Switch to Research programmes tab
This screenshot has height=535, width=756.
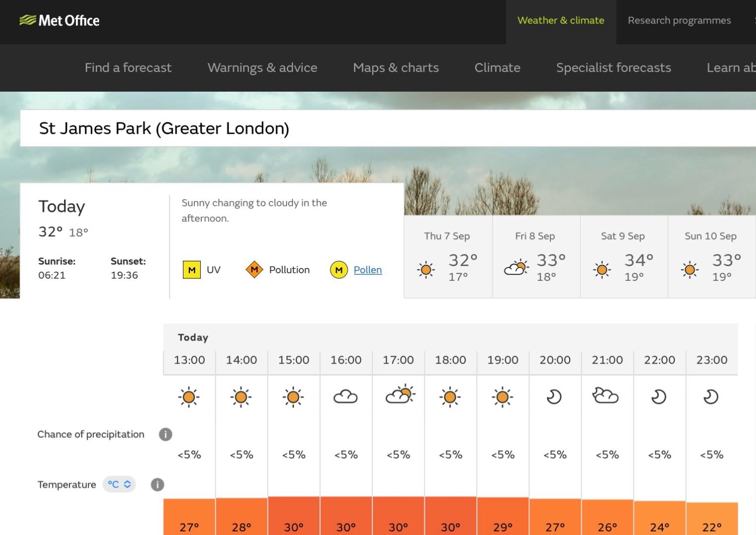pos(680,21)
